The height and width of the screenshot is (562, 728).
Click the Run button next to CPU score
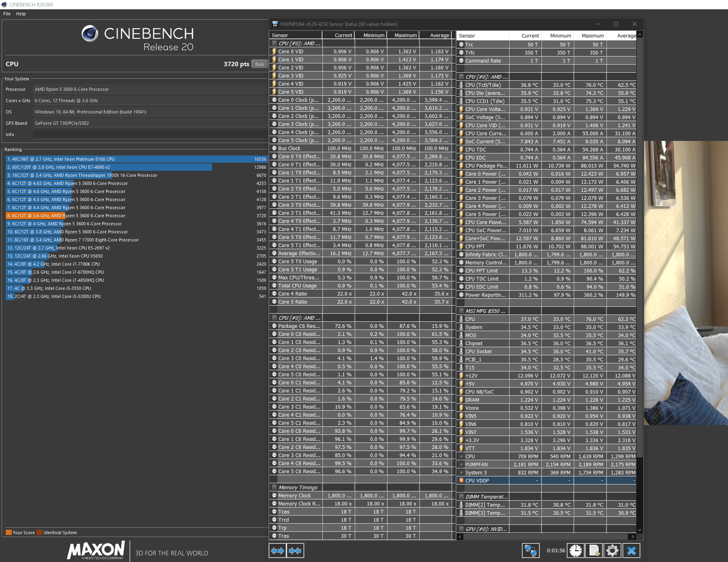click(259, 64)
